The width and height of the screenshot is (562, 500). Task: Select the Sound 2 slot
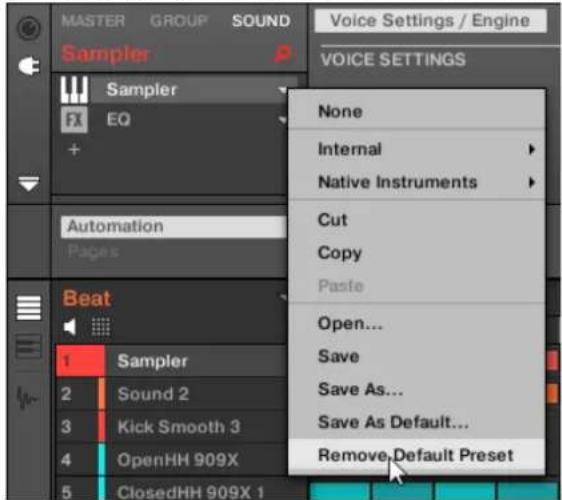[x=172, y=394]
